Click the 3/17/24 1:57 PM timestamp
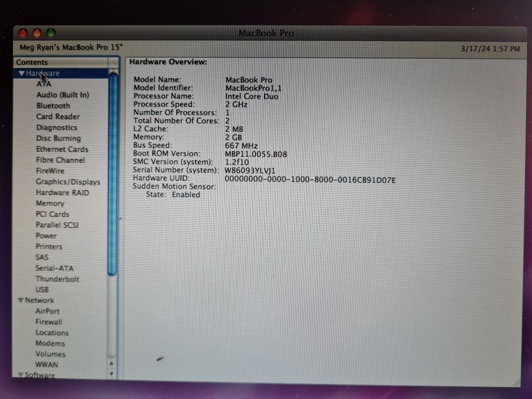 (x=490, y=49)
